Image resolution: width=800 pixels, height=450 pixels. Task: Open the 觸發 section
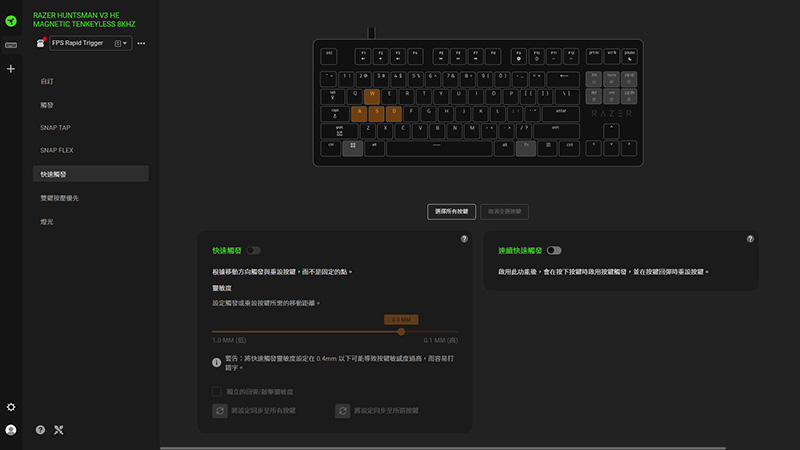(47, 105)
